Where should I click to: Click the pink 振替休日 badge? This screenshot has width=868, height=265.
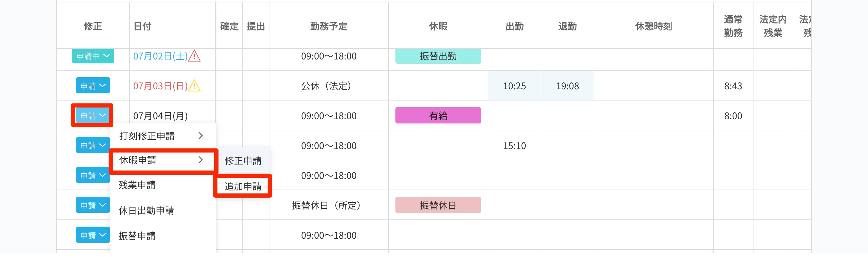[438, 205]
